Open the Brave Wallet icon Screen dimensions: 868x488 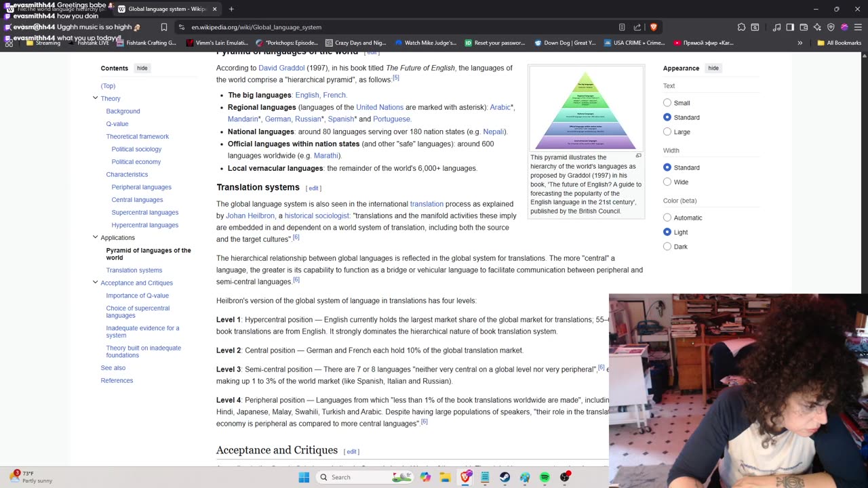coord(804,27)
